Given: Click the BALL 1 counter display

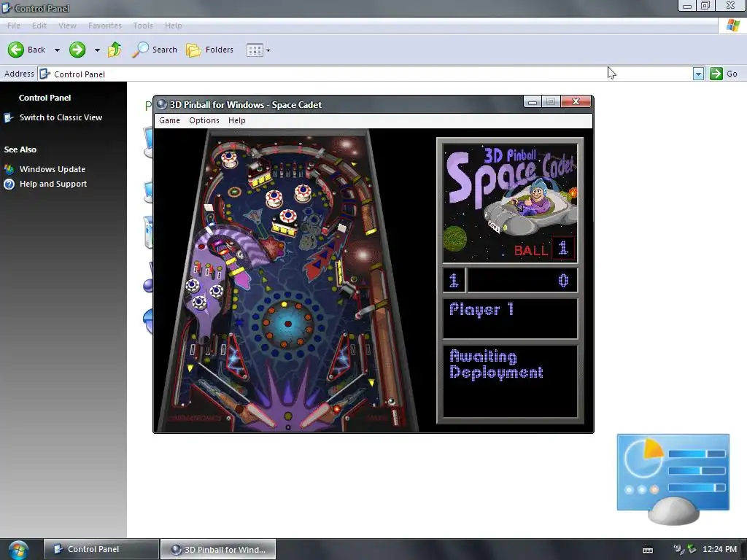Looking at the screenshot, I should (543, 249).
